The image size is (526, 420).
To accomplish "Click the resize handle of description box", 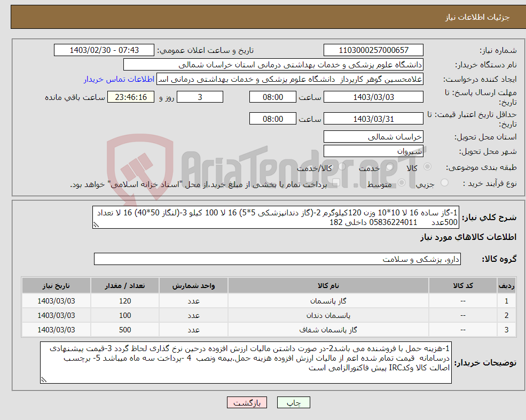I will (x=96, y=225).
